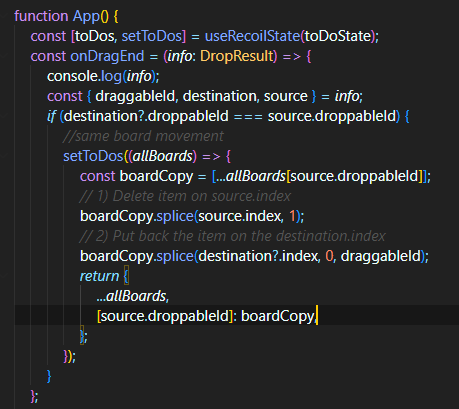Click the '===' comparison operator
459x409 pixels.
click(x=248, y=116)
